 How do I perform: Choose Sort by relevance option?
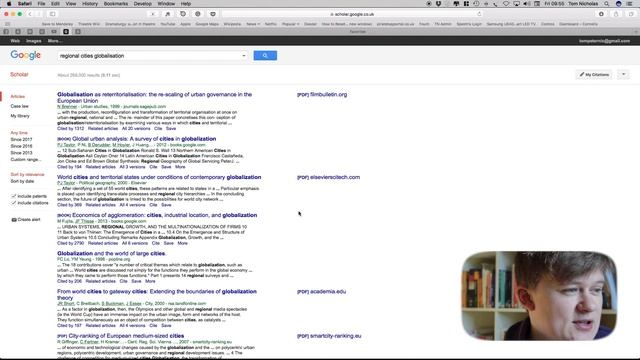tap(27, 175)
